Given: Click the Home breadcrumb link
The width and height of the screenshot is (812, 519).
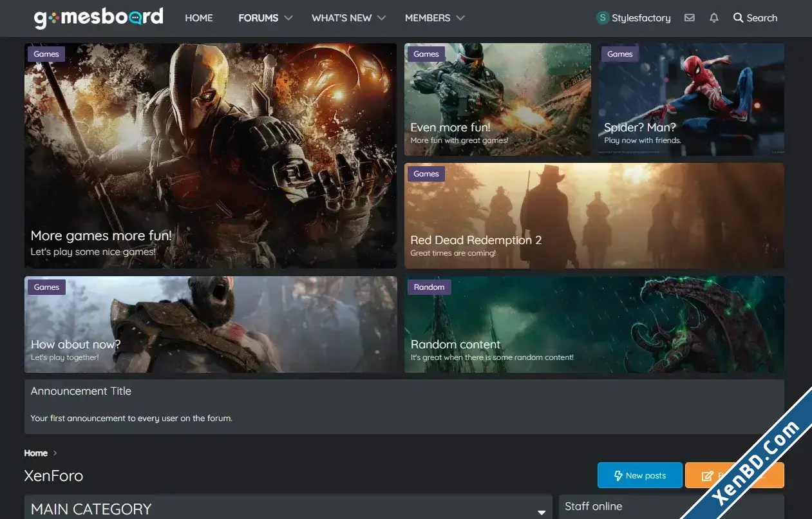Looking at the screenshot, I should pyautogui.click(x=35, y=453).
